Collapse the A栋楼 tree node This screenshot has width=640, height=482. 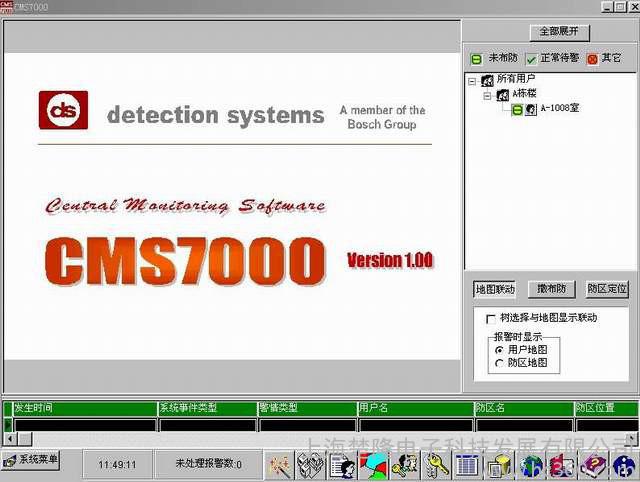tap(487, 96)
